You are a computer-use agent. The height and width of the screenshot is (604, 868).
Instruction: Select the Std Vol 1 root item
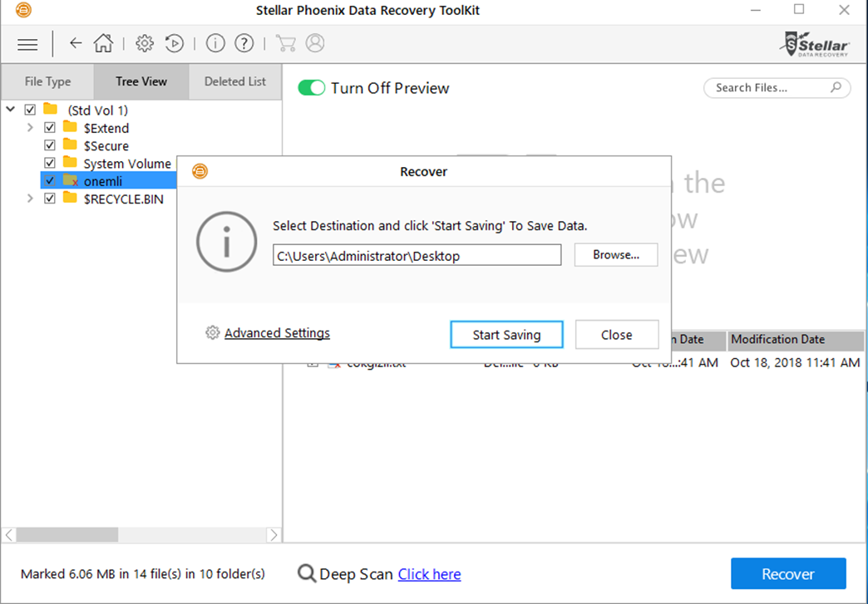(x=98, y=110)
